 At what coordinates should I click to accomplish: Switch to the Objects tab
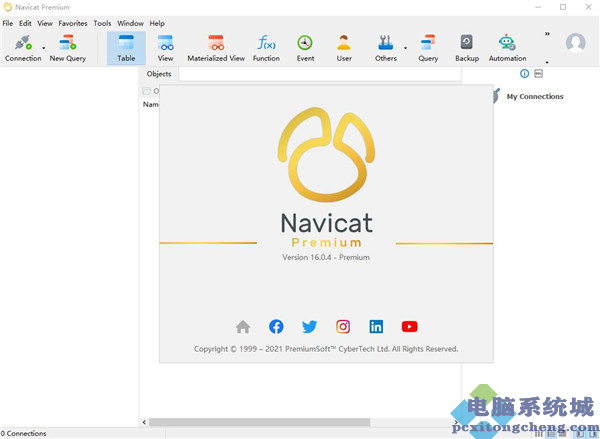pos(159,74)
